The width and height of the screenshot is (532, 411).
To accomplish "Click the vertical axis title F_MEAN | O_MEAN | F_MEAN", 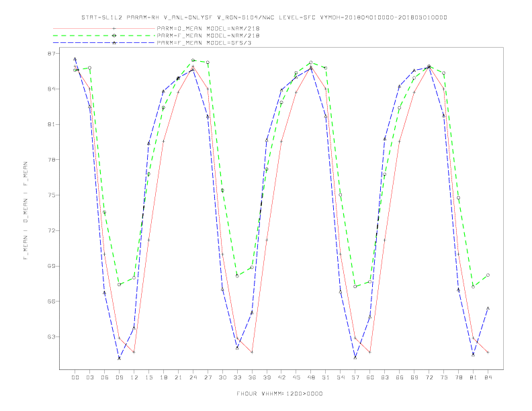I will (26, 211).
